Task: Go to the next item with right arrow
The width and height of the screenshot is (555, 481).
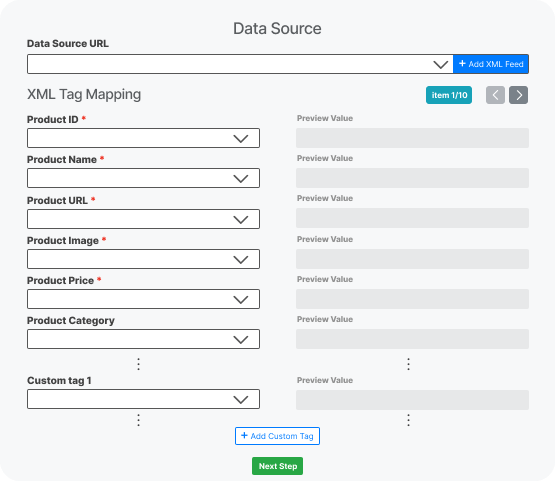Action: [x=518, y=95]
